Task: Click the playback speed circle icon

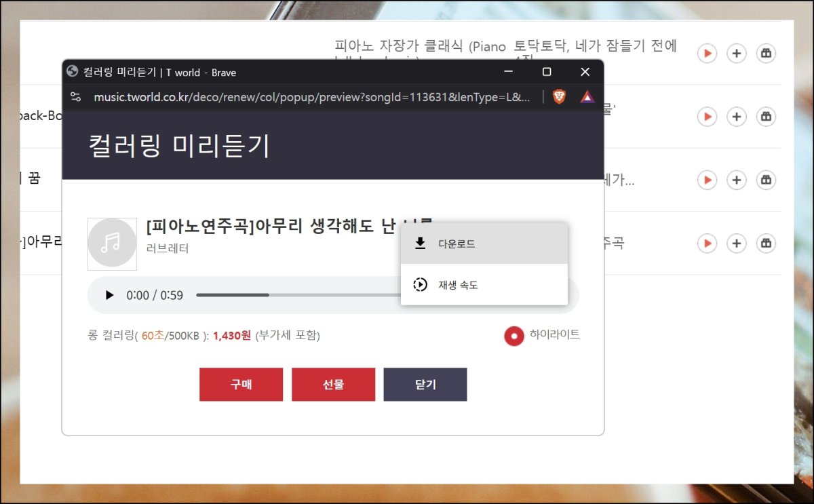Action: pyautogui.click(x=420, y=285)
